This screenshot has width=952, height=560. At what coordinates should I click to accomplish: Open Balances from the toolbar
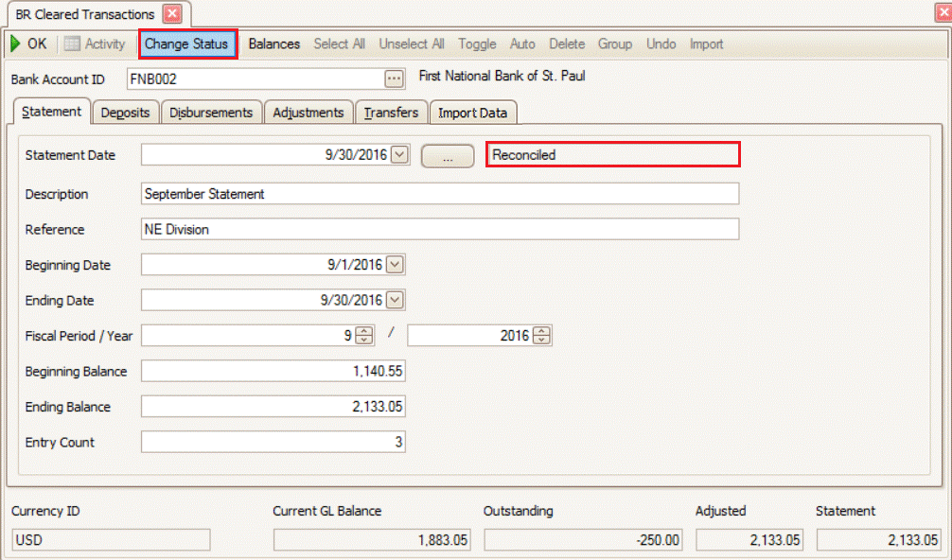click(273, 44)
